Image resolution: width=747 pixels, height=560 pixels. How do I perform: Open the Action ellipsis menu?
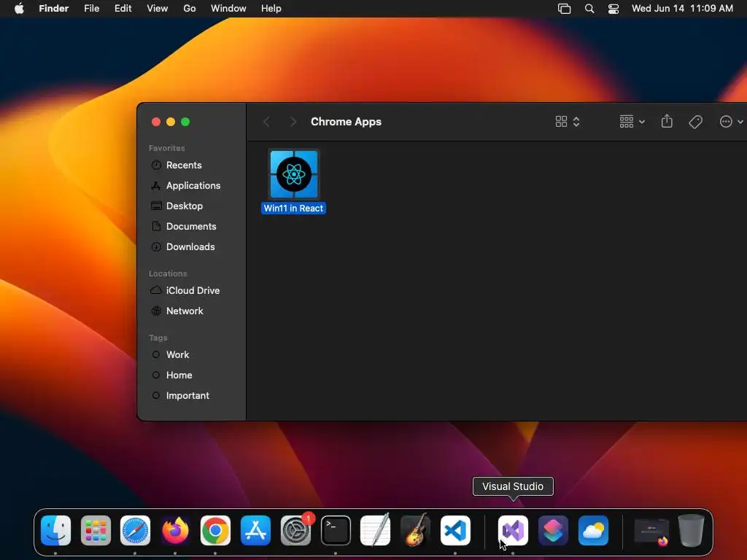(731, 122)
